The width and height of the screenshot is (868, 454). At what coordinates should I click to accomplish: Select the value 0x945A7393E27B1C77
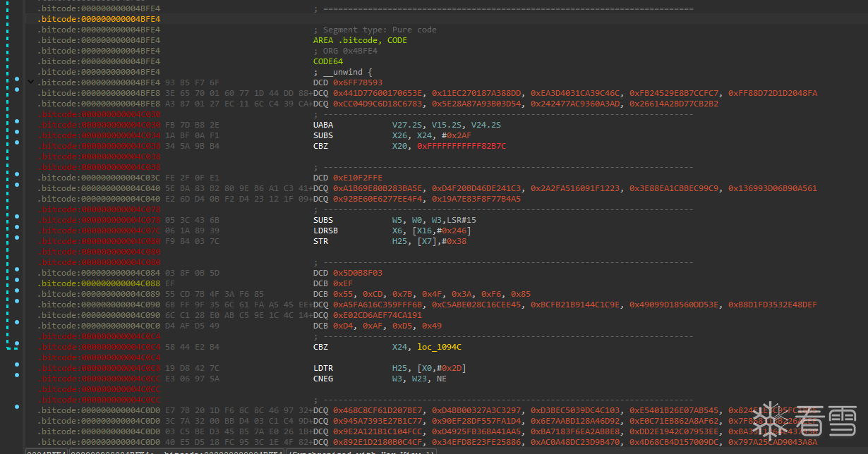[378, 421]
